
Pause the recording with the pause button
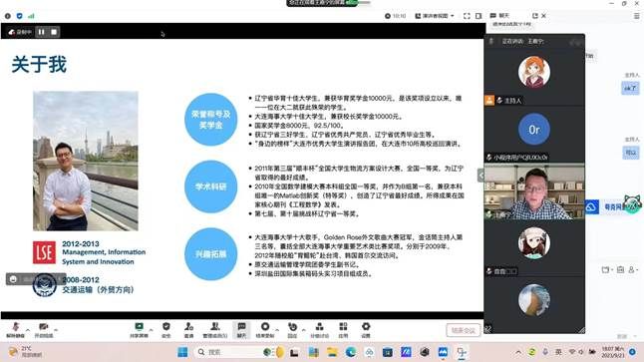tap(42, 32)
